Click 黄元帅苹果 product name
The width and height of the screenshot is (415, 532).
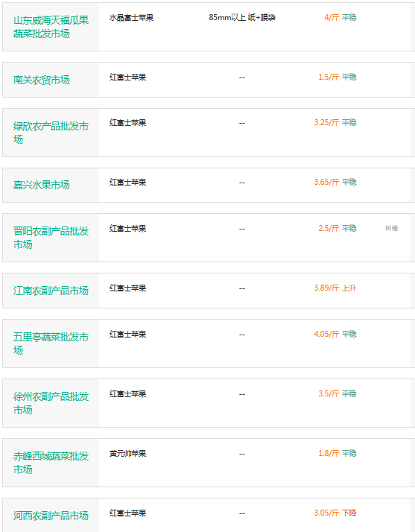click(127, 454)
